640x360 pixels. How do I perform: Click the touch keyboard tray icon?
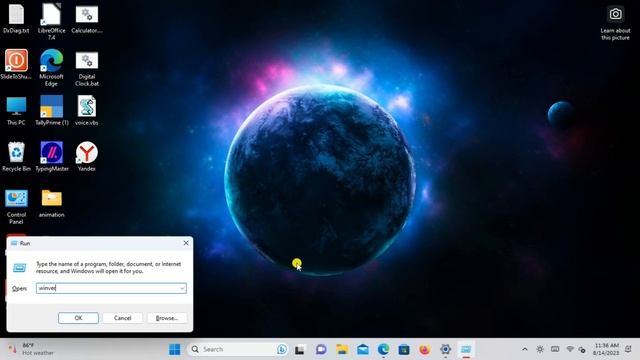tap(555, 349)
